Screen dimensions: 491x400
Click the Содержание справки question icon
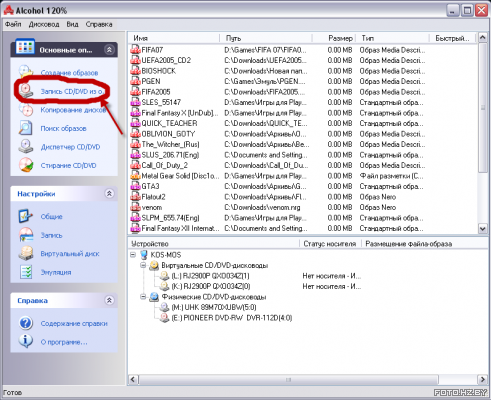pyautogui.click(x=26, y=323)
